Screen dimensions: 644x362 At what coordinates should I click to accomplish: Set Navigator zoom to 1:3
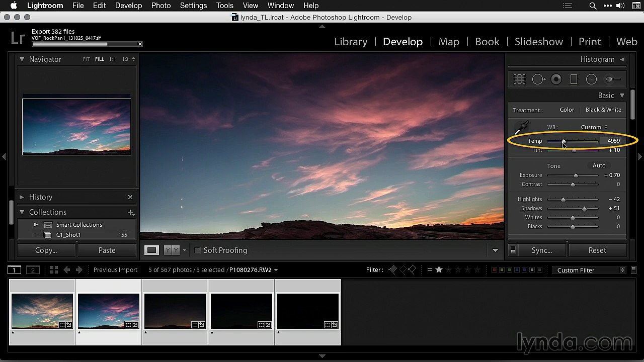(x=125, y=59)
